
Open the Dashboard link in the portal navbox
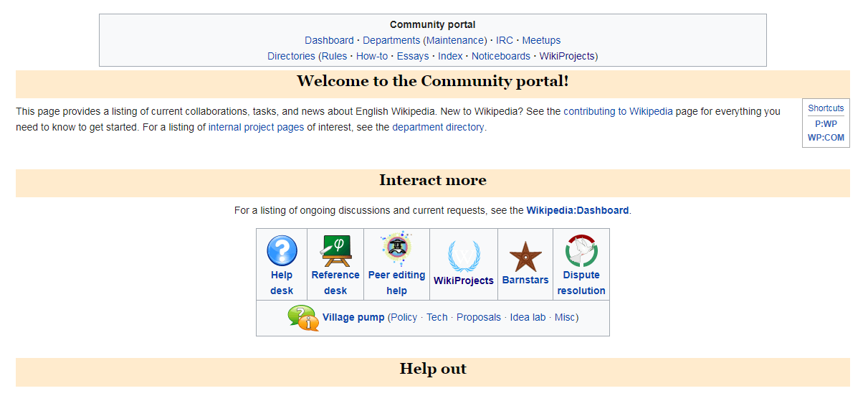point(329,40)
